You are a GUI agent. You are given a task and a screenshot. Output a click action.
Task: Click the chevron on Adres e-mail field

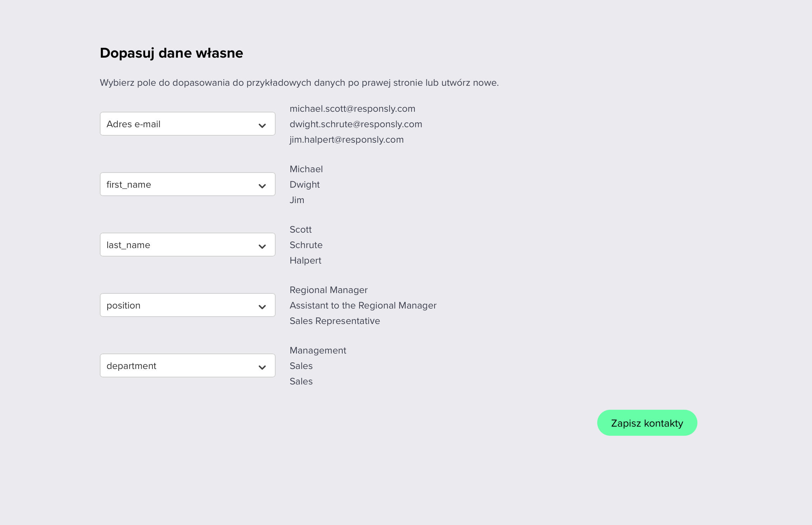click(262, 125)
